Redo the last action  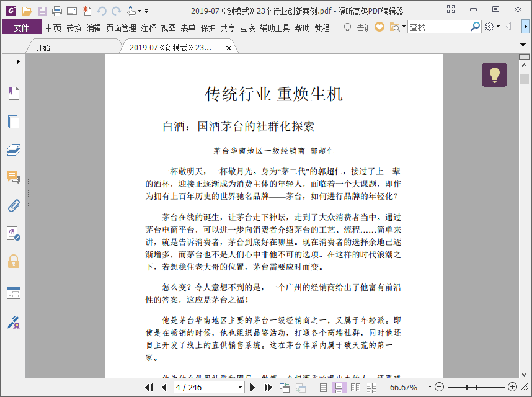click(117, 11)
